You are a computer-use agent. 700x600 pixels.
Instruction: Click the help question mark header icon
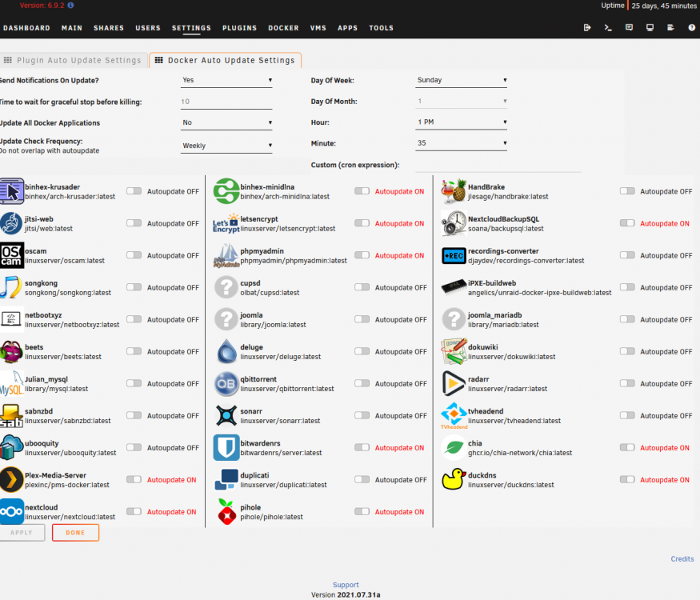pyautogui.click(x=691, y=28)
